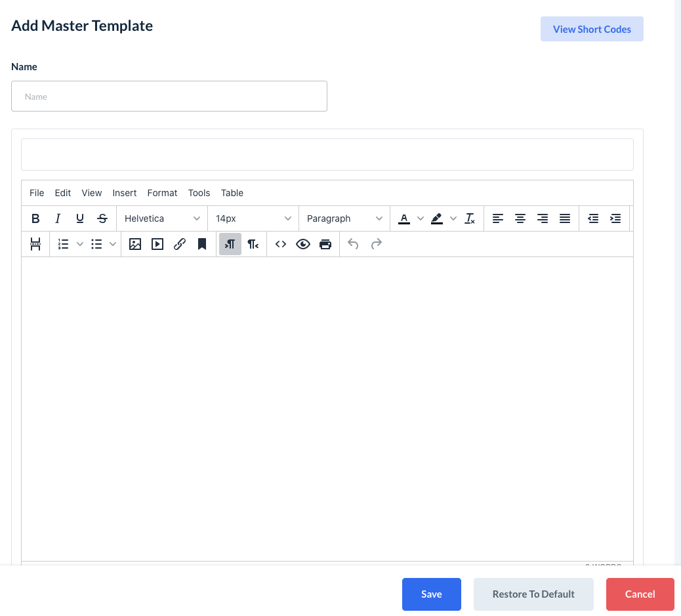Open the Helvetica font family dropdown
Screen dimensions: 681x616
point(162,218)
